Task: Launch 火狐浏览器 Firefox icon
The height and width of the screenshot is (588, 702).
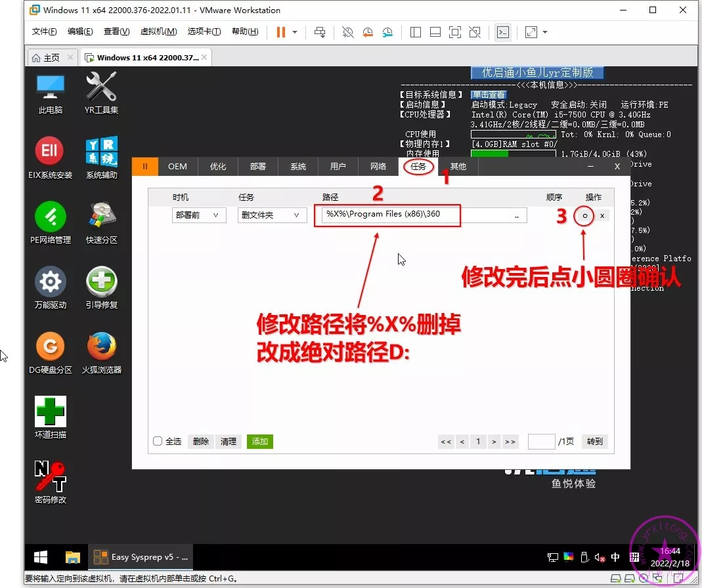Action: [101, 347]
